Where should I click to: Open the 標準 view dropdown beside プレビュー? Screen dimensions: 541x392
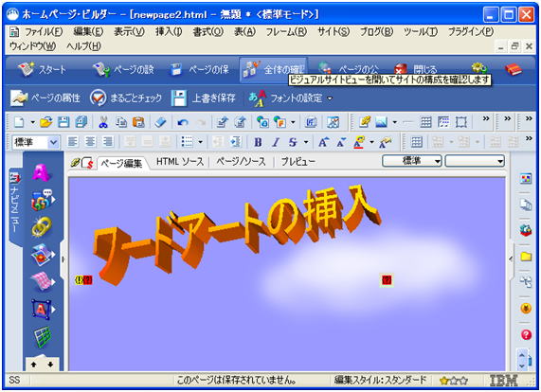(412, 161)
